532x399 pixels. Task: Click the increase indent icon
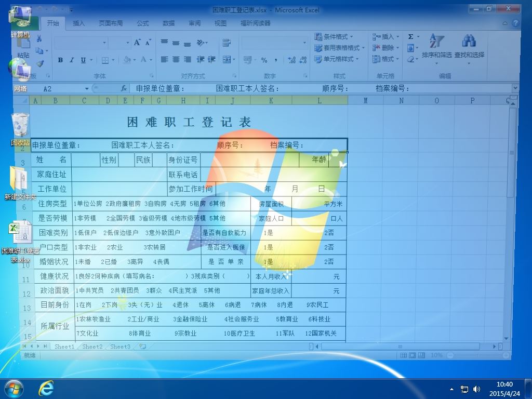click(x=212, y=60)
